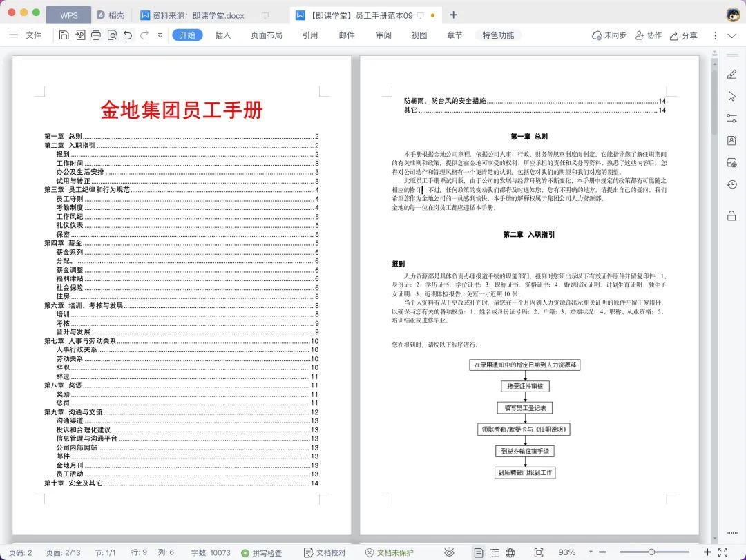The width and height of the screenshot is (746, 560).
Task: Open the history backup sidebar icon
Action: [731, 184]
